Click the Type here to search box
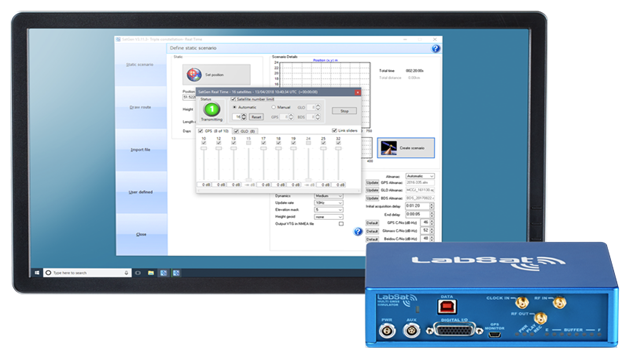 [x=87, y=273]
